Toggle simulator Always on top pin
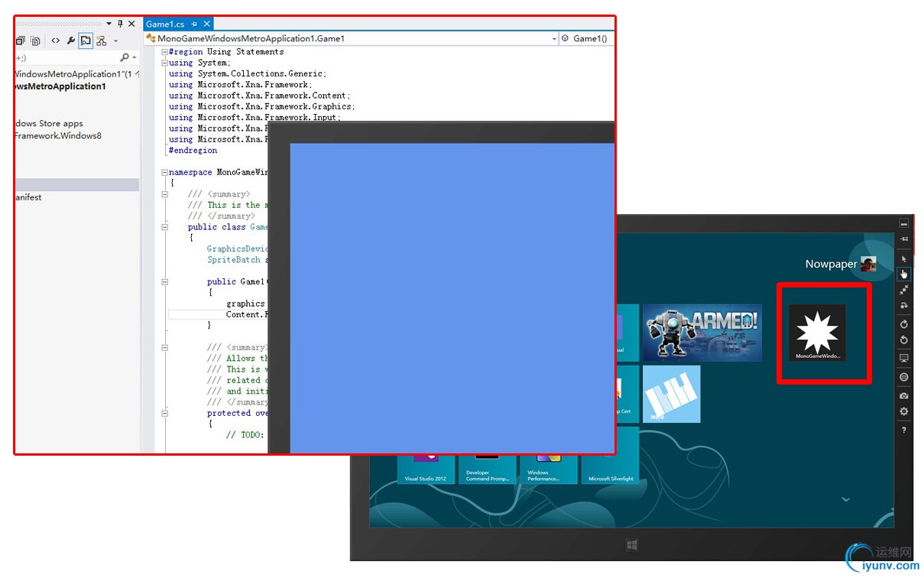 tap(904, 239)
